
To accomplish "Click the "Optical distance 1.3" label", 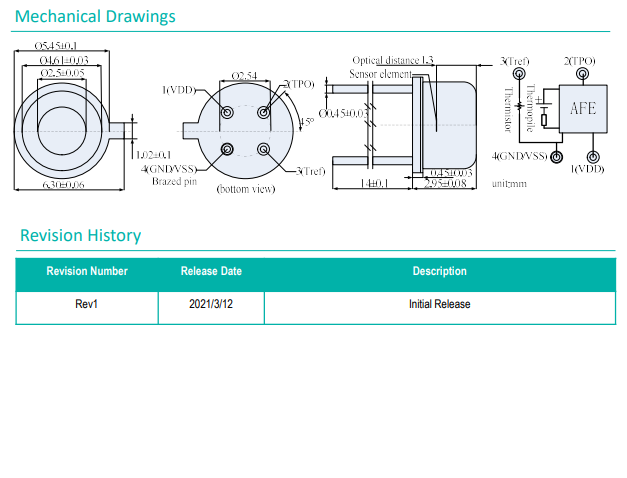I will pos(393,61).
